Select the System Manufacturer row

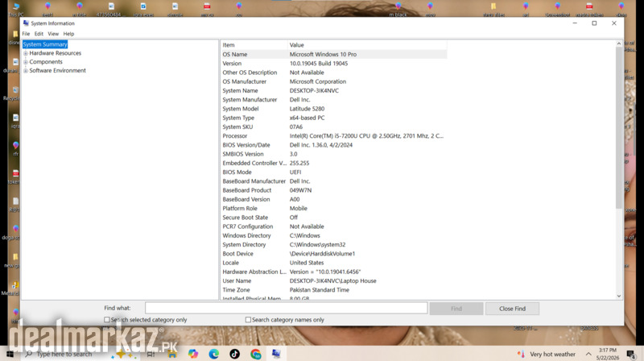pos(333,99)
